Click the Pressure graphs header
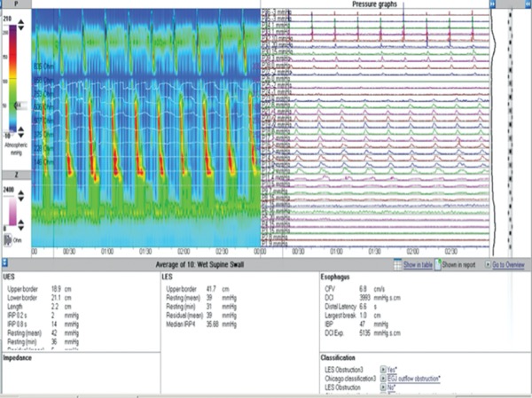 click(x=374, y=4)
